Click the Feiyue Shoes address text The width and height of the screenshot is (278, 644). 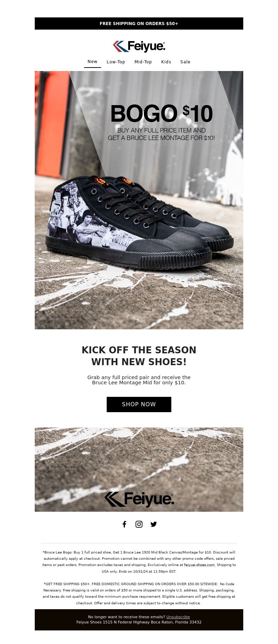(x=139, y=622)
